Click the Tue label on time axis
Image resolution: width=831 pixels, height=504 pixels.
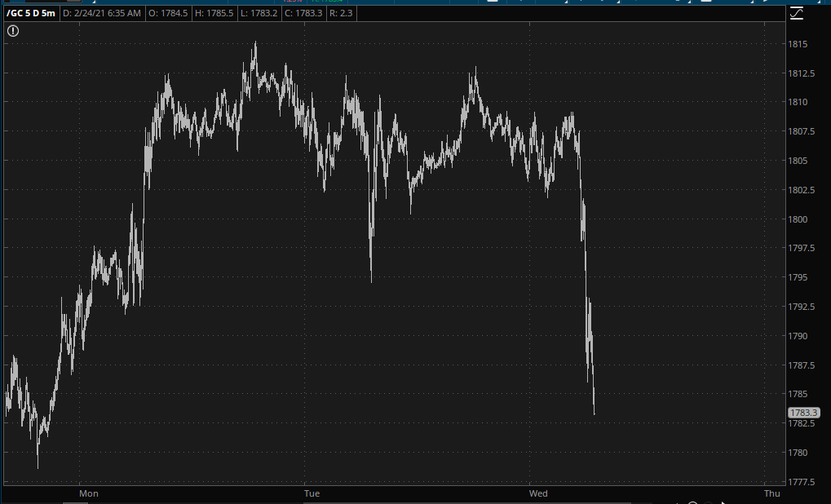point(311,493)
